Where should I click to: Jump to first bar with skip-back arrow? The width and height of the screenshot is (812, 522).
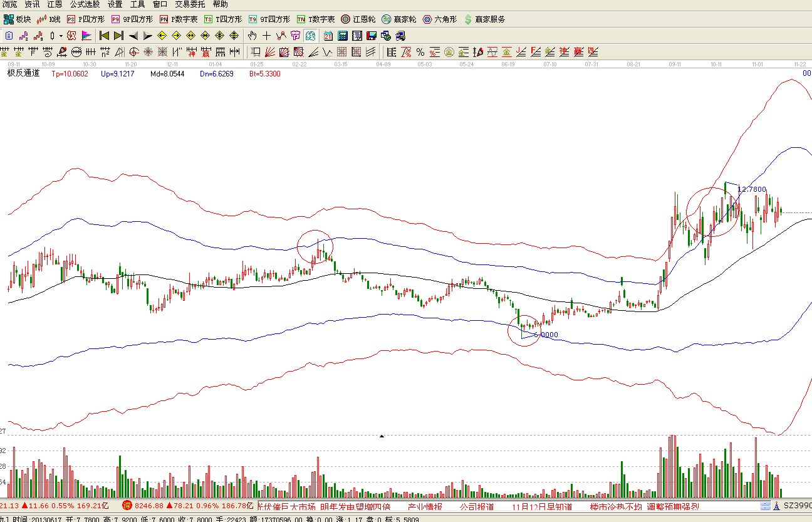click(104, 36)
